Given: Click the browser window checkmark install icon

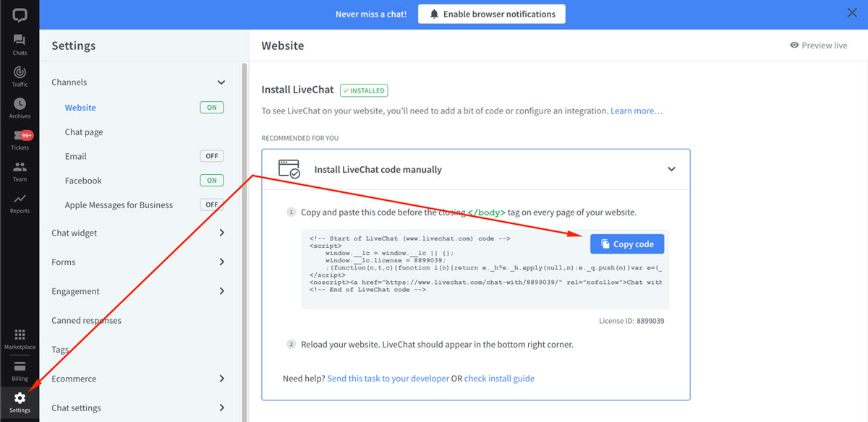Looking at the screenshot, I should click(x=289, y=169).
